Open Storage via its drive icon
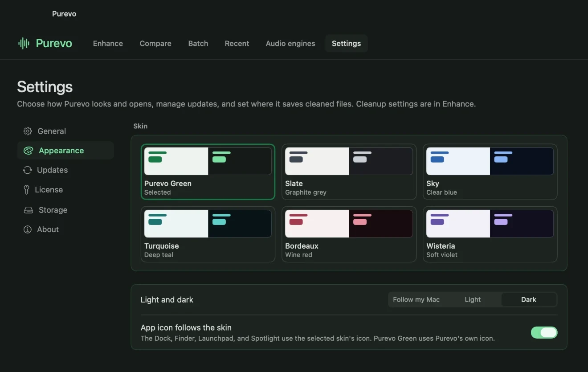588x372 pixels. (x=28, y=210)
